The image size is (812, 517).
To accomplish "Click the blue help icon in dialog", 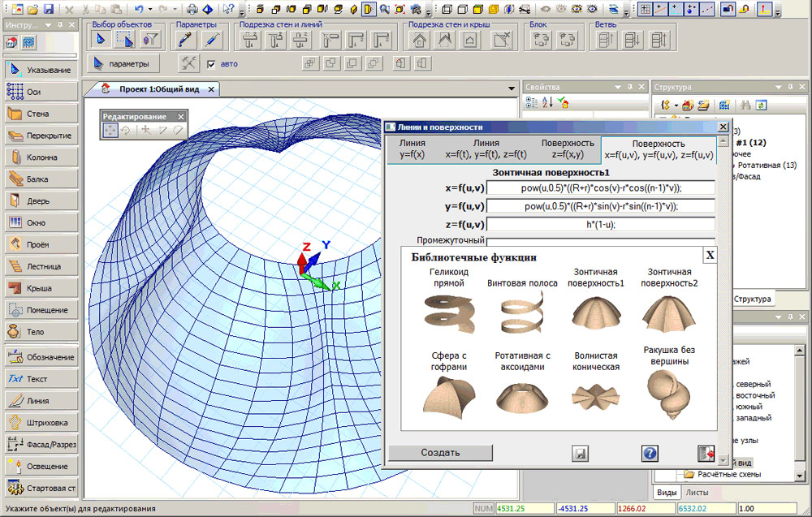I will 650,454.
